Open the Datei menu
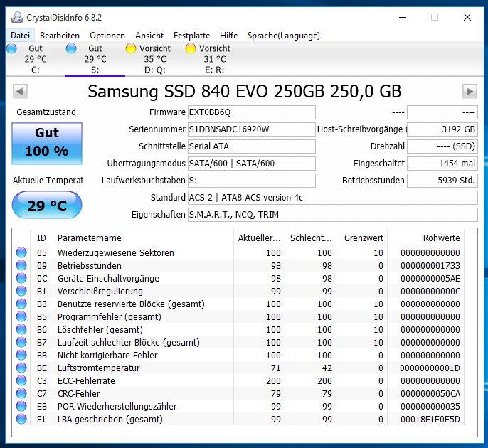The width and height of the screenshot is (488, 448). click(x=20, y=36)
